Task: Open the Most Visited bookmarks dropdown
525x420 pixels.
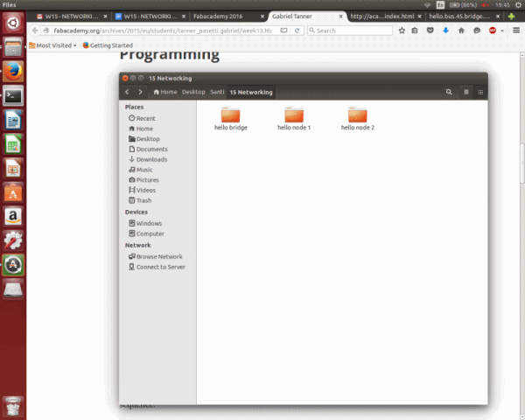Action: [x=52, y=45]
